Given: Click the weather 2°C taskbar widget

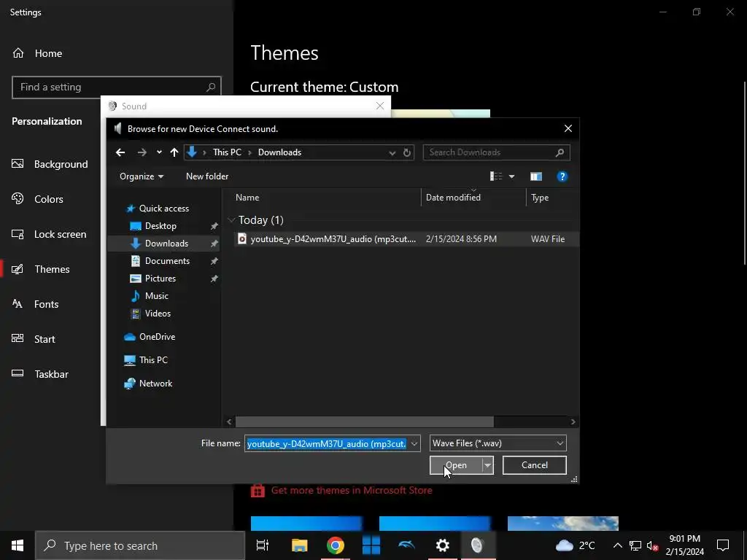Looking at the screenshot, I should [575, 545].
